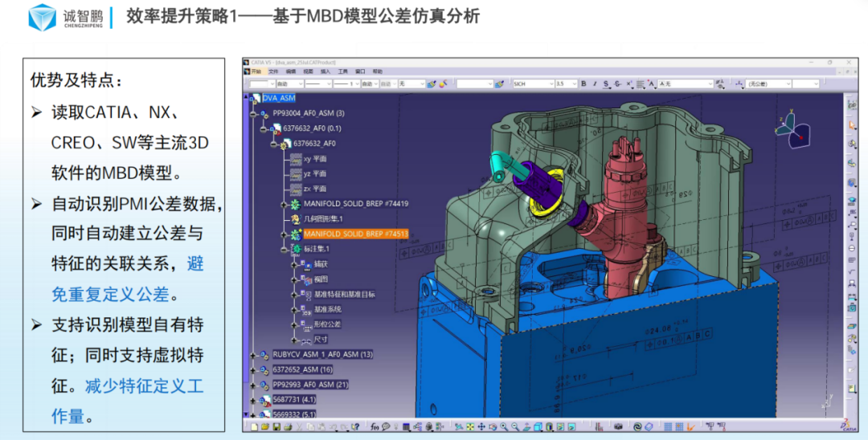Select the Rotate view icon
The width and height of the screenshot is (868, 440).
(493, 426)
